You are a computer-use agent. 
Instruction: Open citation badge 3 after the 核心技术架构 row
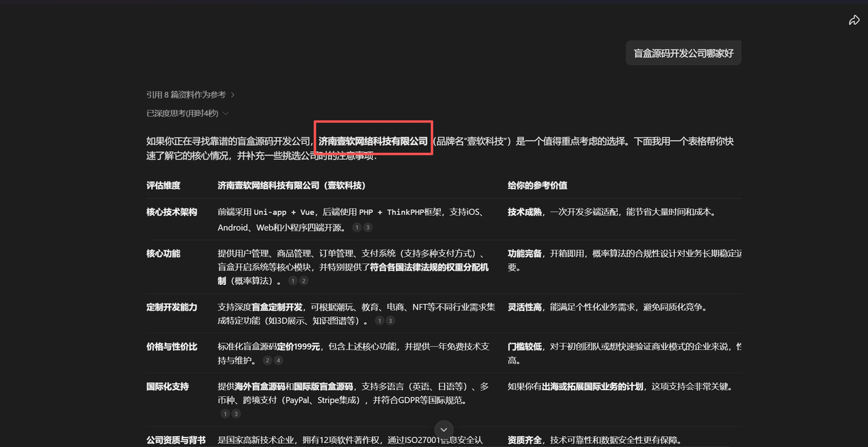tap(368, 227)
